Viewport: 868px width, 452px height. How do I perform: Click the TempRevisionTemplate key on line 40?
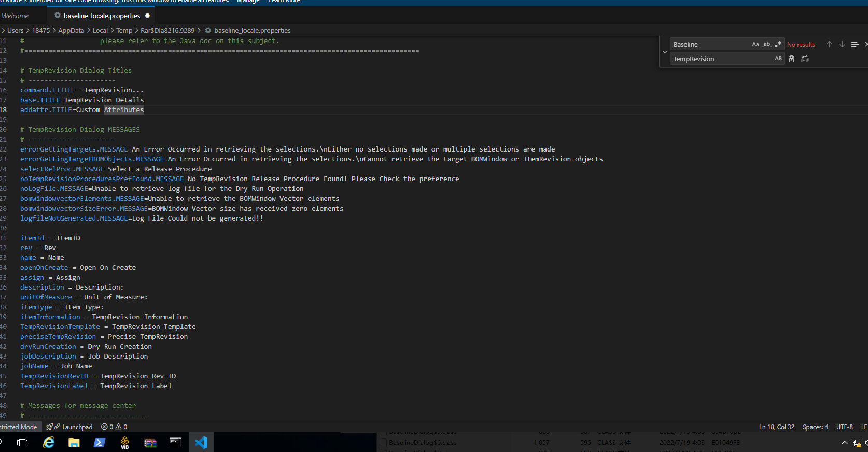[60, 326]
